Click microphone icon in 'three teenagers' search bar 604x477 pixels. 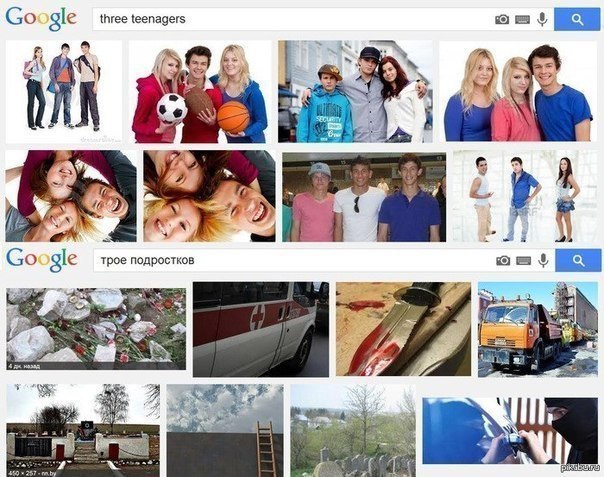click(542, 19)
